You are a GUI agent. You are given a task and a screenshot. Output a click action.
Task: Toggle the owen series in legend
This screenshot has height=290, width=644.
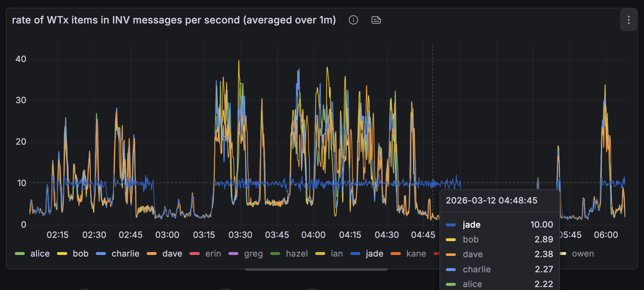click(583, 254)
